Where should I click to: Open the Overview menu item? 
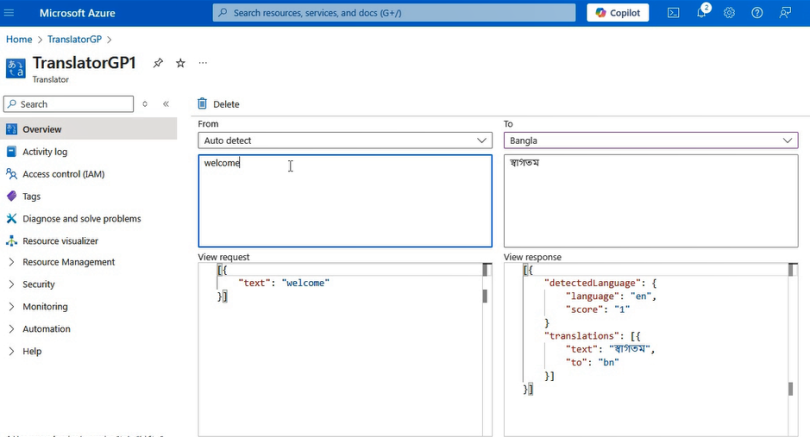(89, 129)
